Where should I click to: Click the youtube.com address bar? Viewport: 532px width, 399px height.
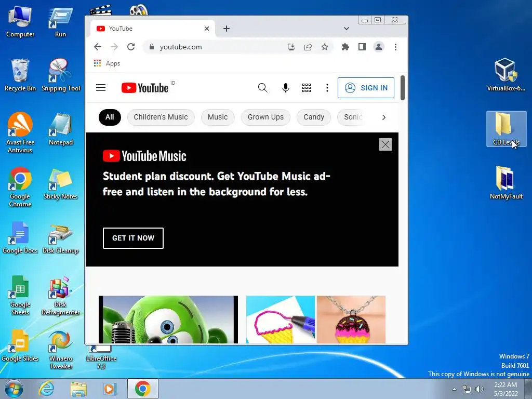point(217,47)
